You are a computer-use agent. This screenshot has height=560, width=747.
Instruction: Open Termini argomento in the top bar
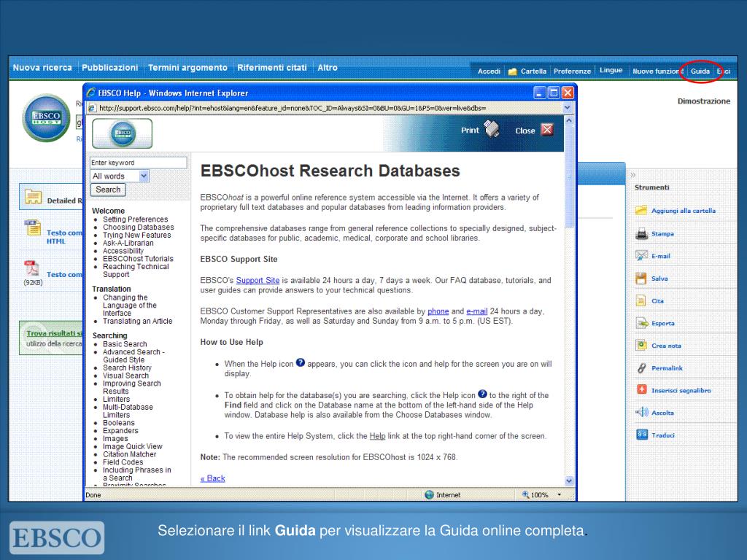click(x=187, y=68)
